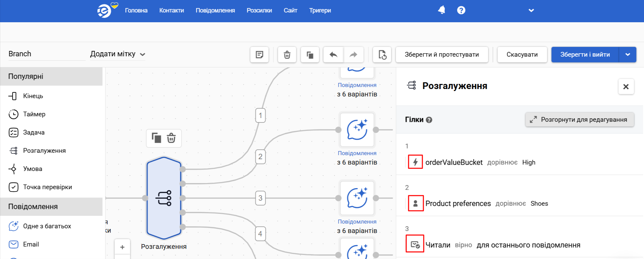Delete the selected branching node
The width and height of the screenshot is (644, 259).
coord(171,138)
